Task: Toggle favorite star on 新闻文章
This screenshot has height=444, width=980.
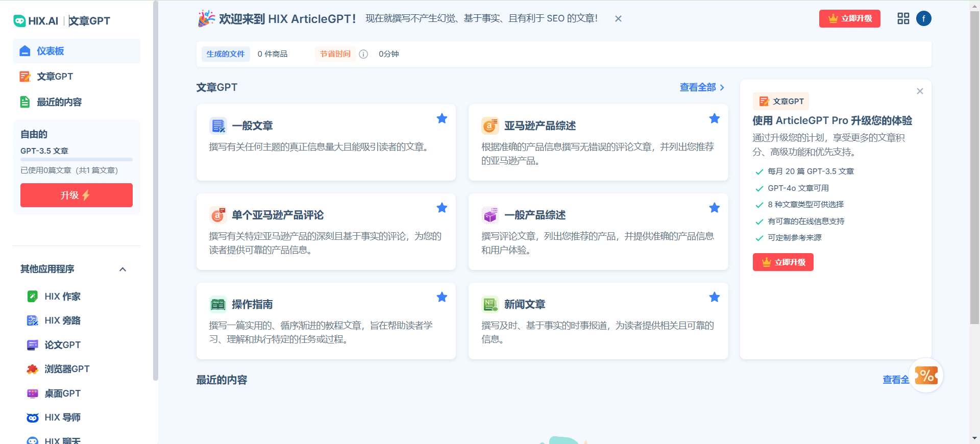Action: 715,297
